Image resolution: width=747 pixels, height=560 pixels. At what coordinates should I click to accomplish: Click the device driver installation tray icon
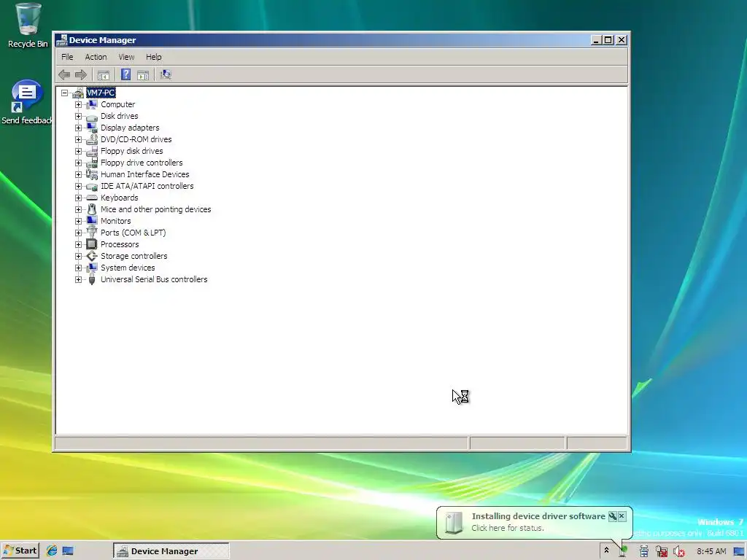(623, 551)
